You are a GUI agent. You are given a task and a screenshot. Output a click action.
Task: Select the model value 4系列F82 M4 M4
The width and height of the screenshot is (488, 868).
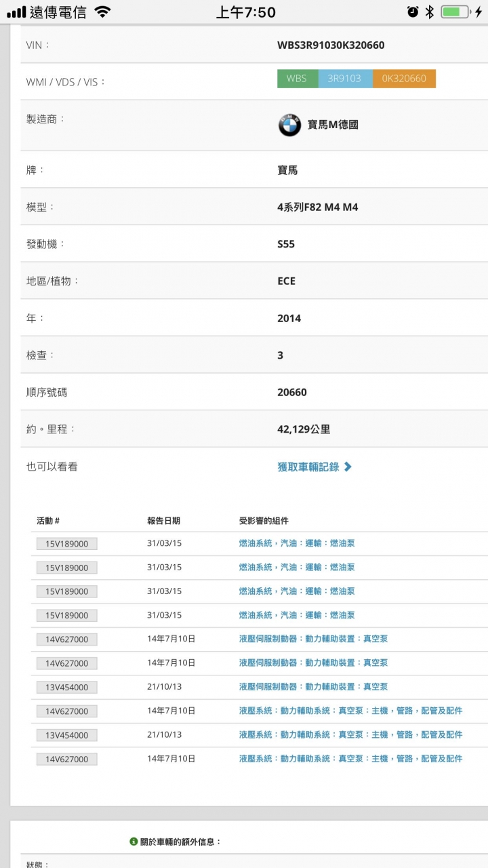pyautogui.click(x=318, y=207)
